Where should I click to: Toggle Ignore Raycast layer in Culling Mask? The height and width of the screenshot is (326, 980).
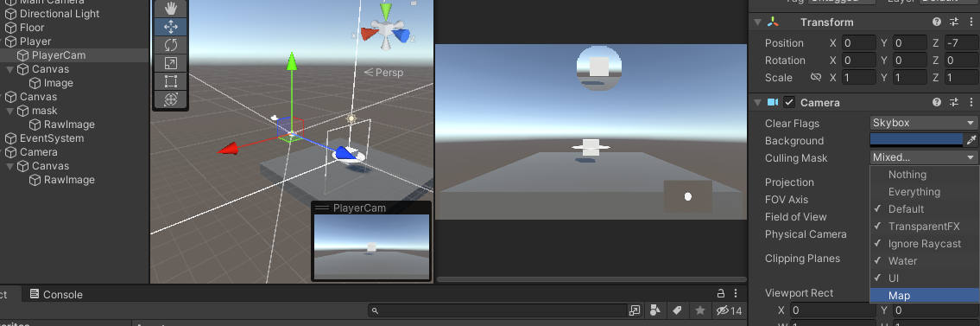pos(925,243)
